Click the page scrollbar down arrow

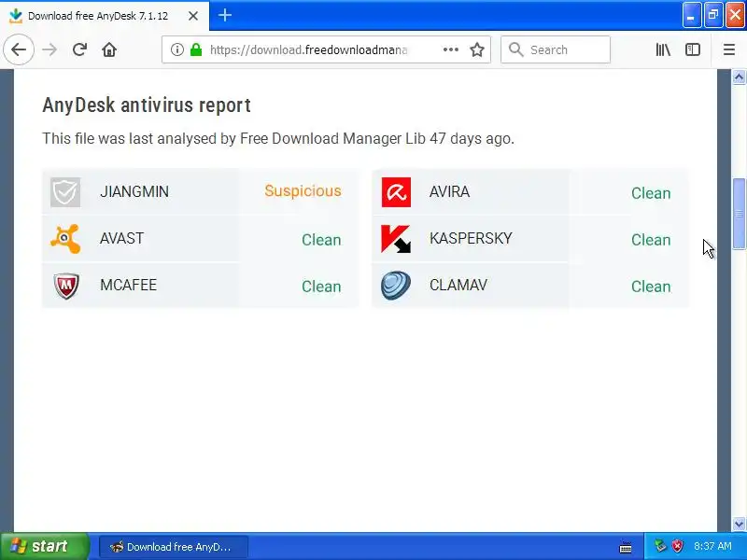click(739, 524)
